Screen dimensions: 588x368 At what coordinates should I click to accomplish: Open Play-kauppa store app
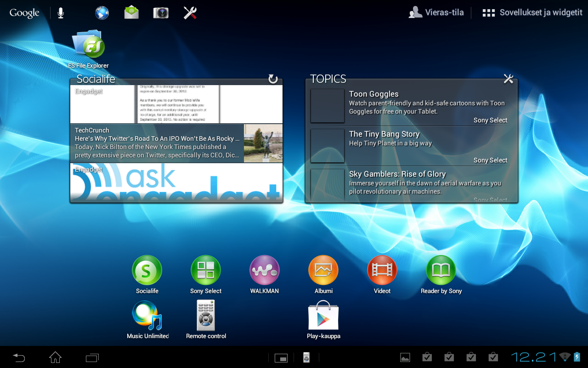pos(323,320)
